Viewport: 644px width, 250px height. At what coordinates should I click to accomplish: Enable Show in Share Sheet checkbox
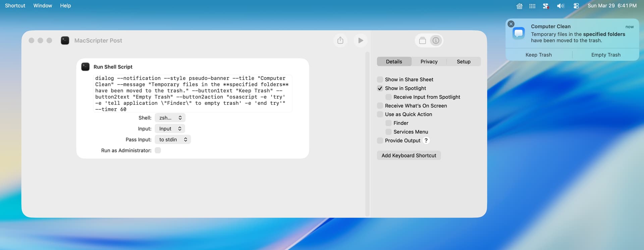tap(380, 80)
